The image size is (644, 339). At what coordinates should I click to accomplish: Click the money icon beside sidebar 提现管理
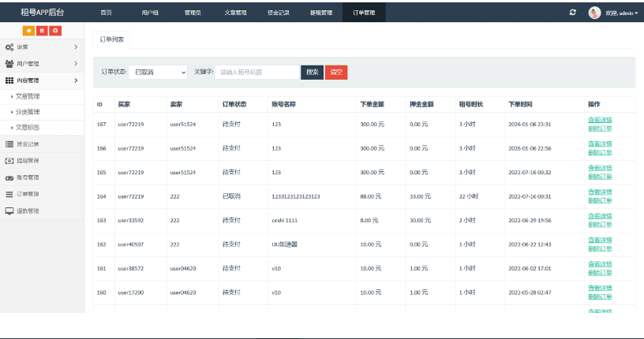[9, 161]
